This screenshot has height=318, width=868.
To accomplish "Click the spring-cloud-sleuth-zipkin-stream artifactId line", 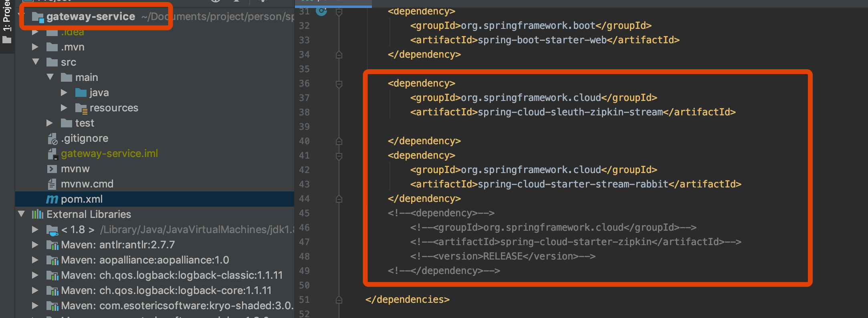I will [573, 112].
